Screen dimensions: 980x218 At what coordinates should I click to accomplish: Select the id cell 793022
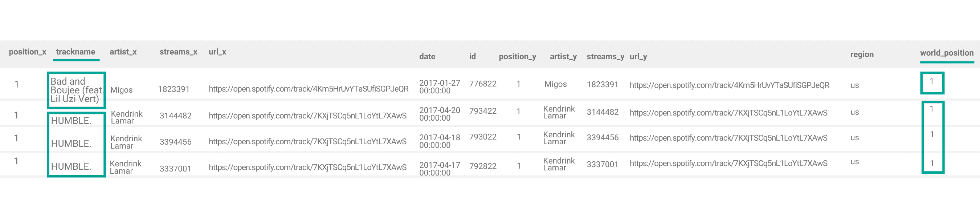[482, 137]
